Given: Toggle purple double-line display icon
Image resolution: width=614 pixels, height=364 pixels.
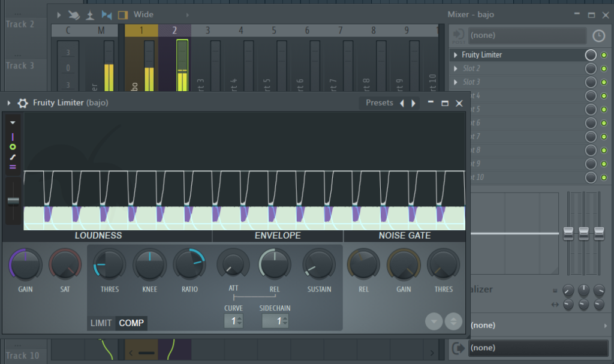Looking at the screenshot, I should tap(13, 167).
